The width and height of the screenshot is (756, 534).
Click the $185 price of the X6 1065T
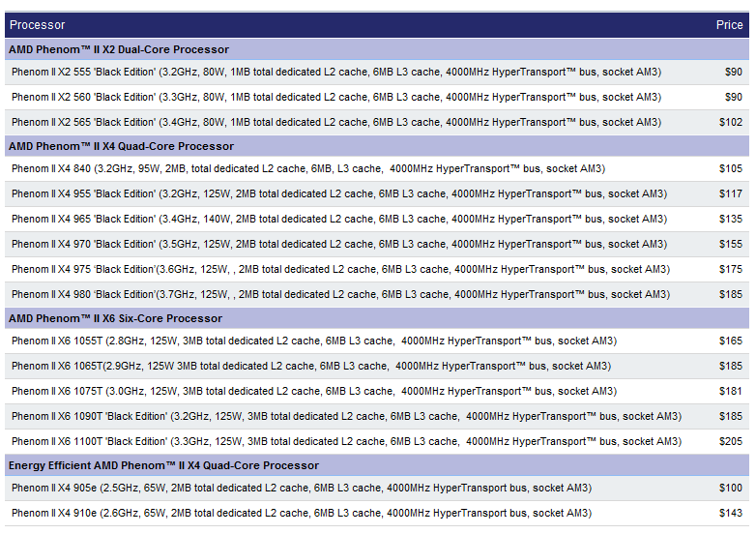(x=731, y=366)
